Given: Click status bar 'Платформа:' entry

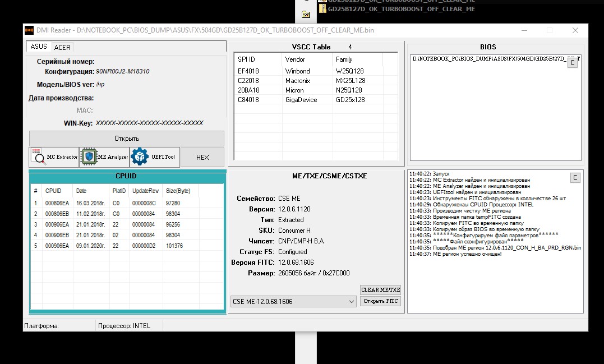Looking at the screenshot, I should click(42, 326).
